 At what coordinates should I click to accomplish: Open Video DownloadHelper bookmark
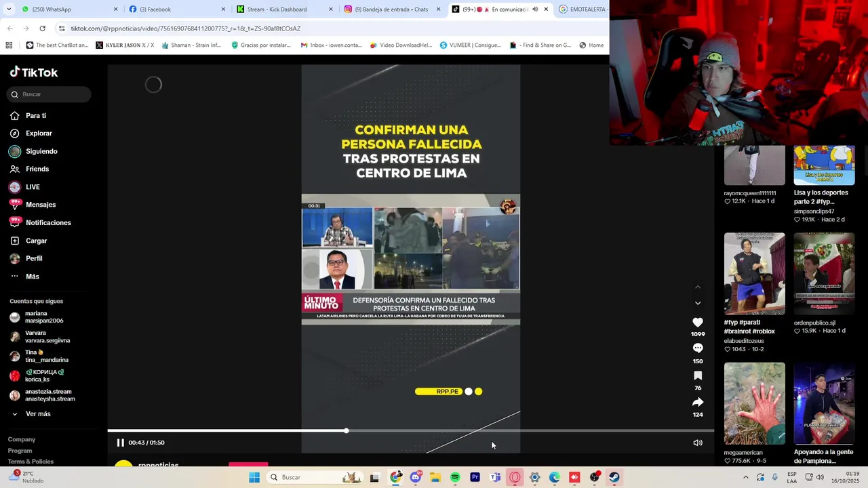coord(401,45)
